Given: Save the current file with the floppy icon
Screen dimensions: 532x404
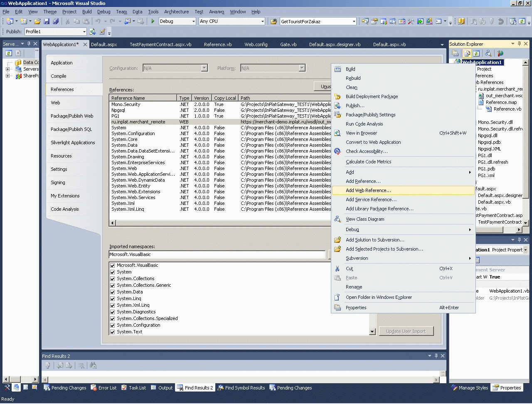Looking at the screenshot, I should [x=47, y=21].
